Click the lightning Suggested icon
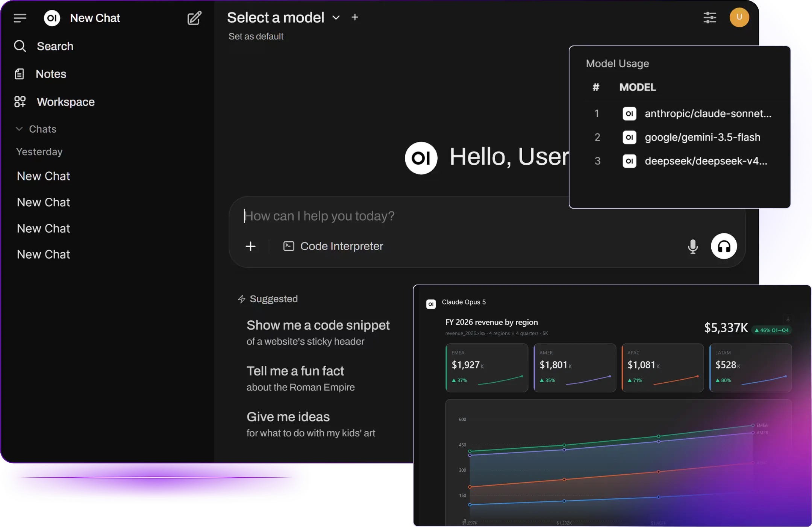 [242, 299]
